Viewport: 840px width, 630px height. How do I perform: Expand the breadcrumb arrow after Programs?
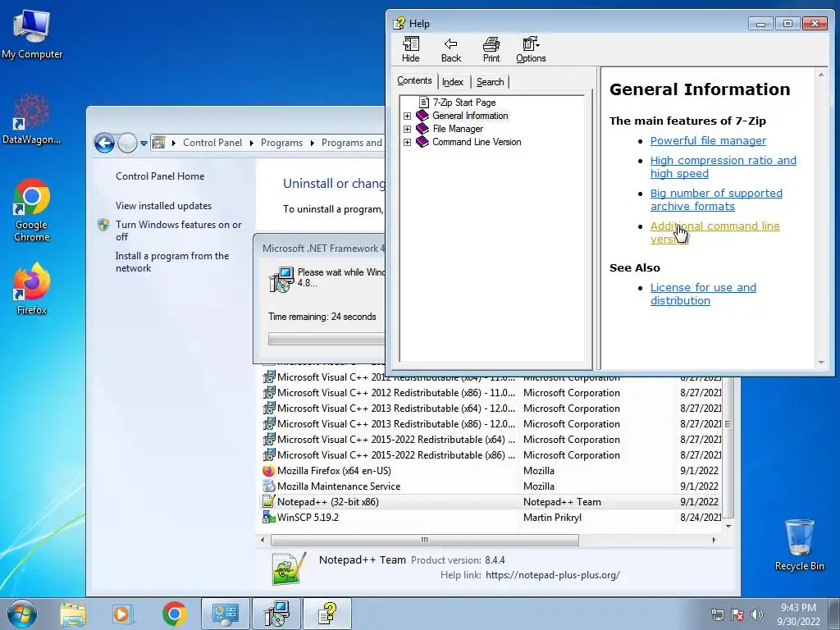pos(313,143)
